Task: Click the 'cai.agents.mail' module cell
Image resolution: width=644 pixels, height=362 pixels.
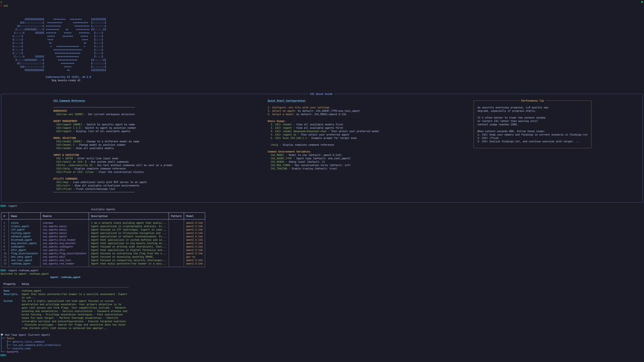Action: 54,257
